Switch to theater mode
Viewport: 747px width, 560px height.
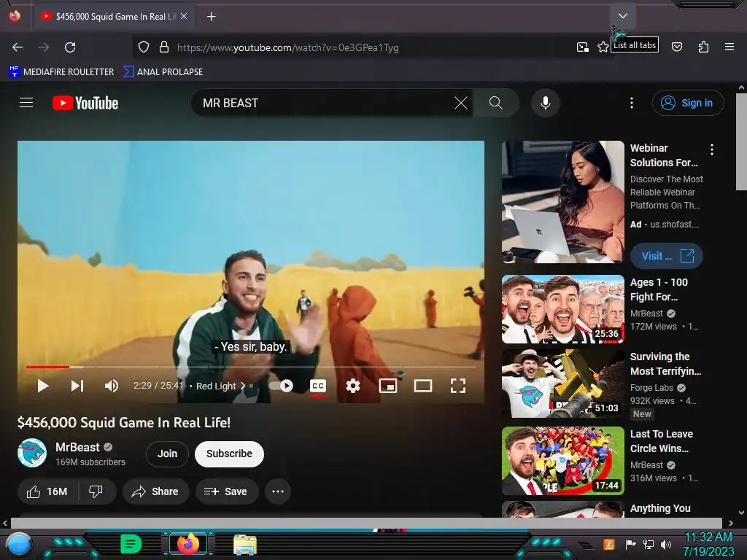[423, 386]
